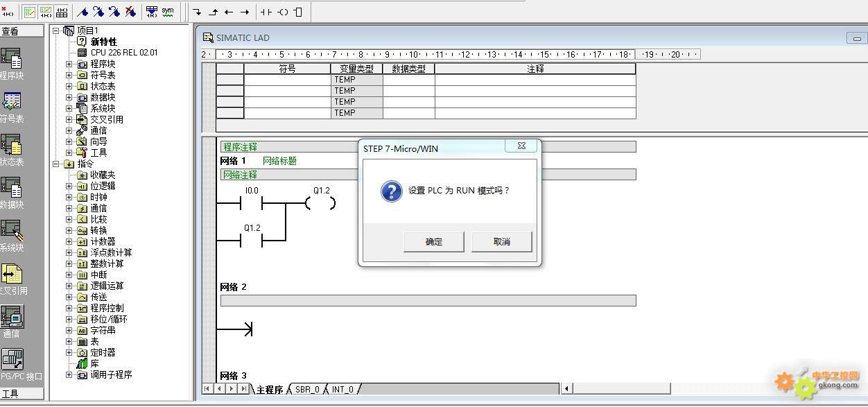
Task: Insert a line down branch
Action: (198, 12)
